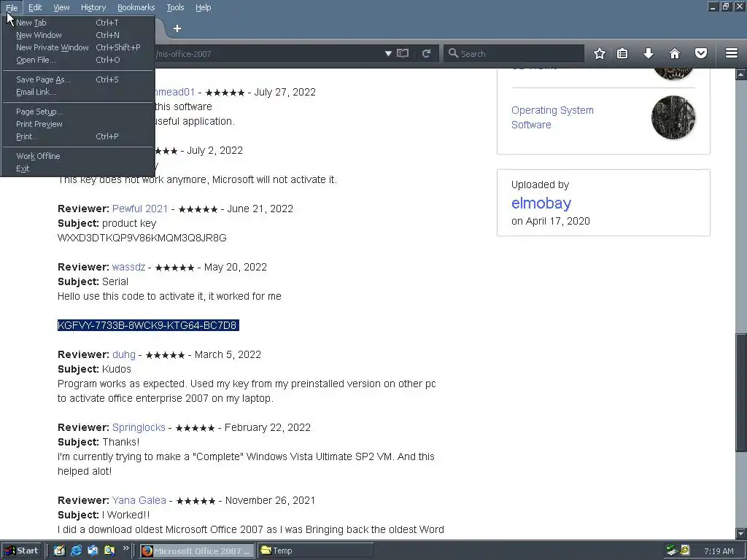Click highlighted key KGFVY-7733B-8WCK9-KTG64-BC7D8

click(x=147, y=325)
